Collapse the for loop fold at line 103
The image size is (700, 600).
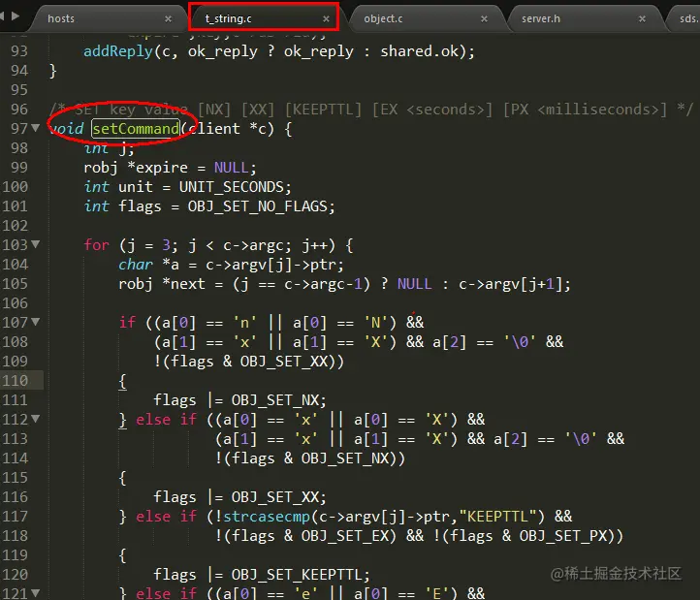(x=35, y=244)
